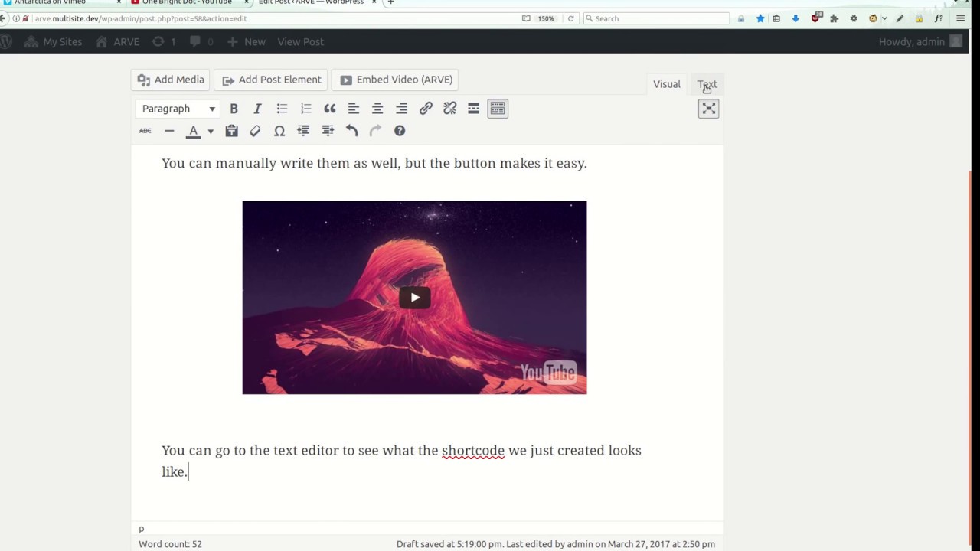Screen dimensions: 980x551
Task: Toggle bold formatting in editor toolbar
Action: coord(234,109)
